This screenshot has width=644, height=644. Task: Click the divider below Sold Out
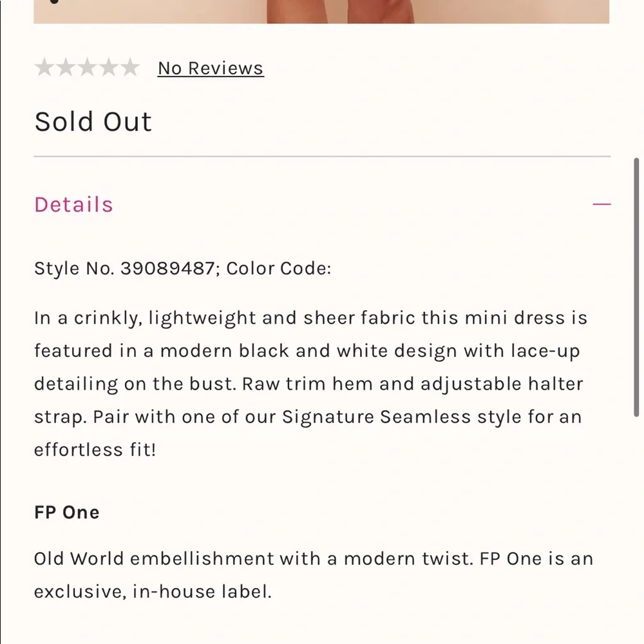(322, 156)
